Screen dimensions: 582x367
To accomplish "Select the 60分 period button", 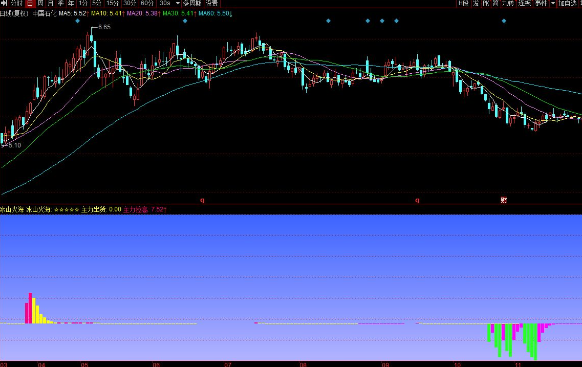I will pos(147,3).
